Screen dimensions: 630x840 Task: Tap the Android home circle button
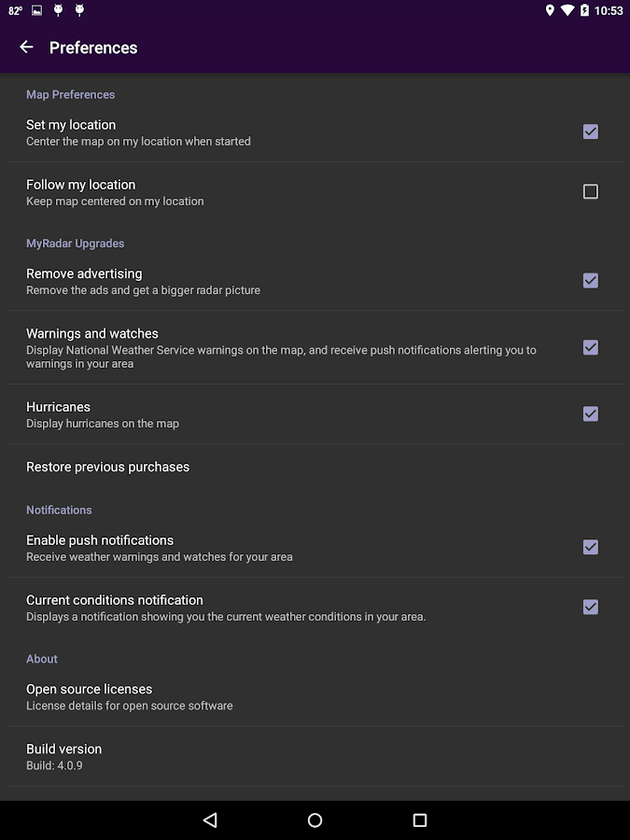[315, 819]
